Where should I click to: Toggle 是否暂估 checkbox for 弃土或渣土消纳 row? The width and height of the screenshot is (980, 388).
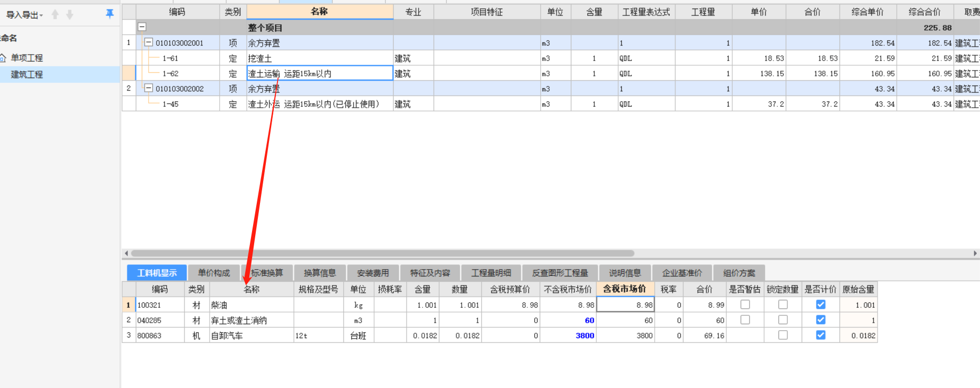745,320
